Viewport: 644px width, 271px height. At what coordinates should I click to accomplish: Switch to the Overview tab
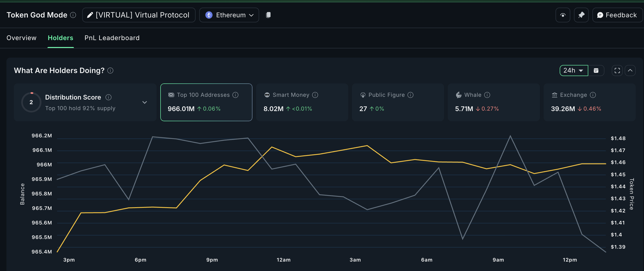(x=21, y=38)
